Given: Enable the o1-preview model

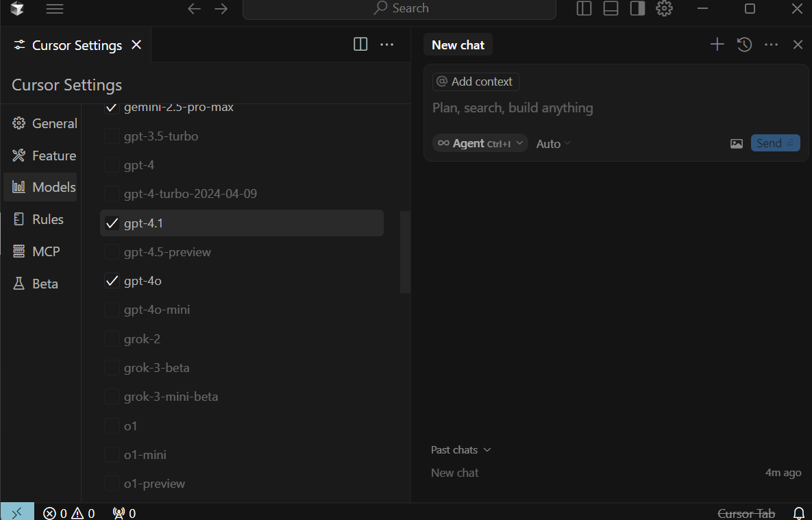Looking at the screenshot, I should [x=112, y=484].
